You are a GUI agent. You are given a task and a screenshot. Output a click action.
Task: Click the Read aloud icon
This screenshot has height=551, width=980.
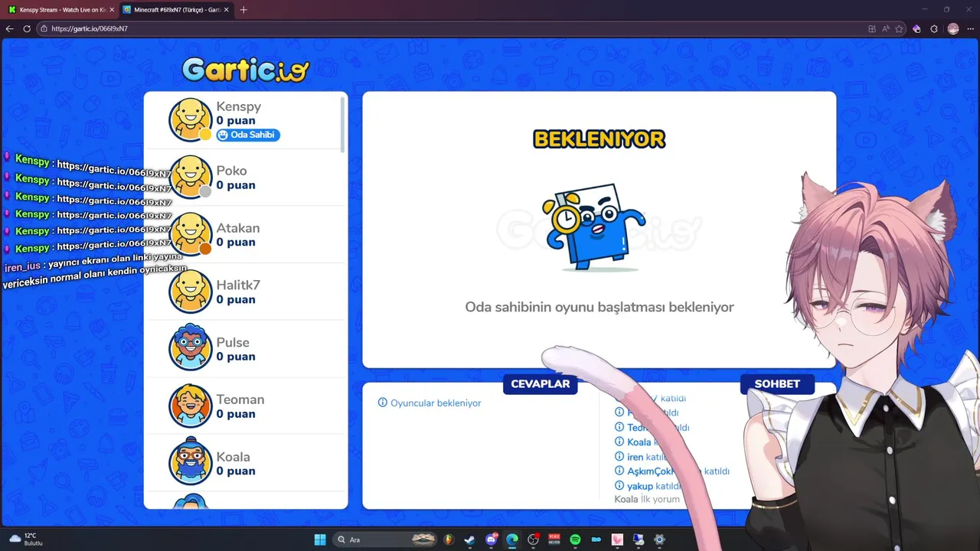click(x=885, y=28)
